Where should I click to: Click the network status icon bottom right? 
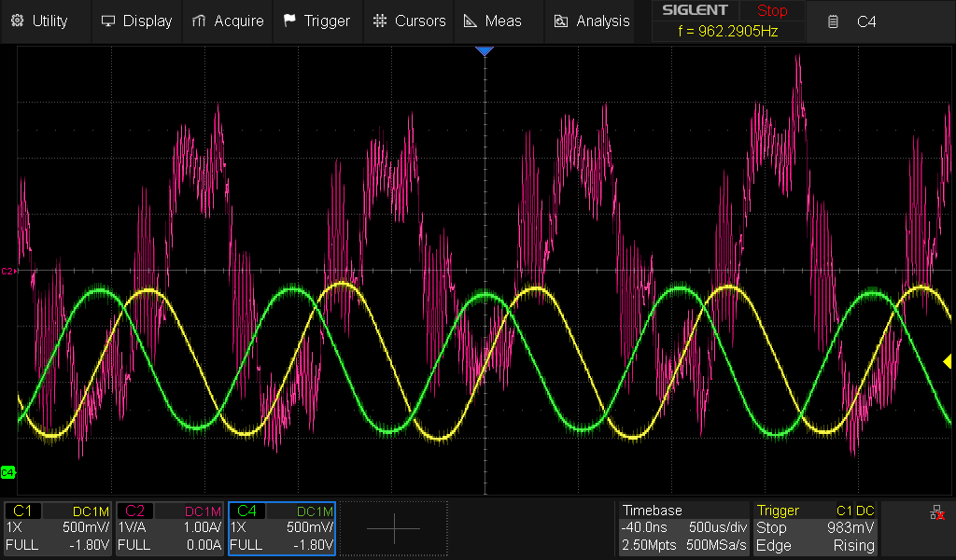click(936, 513)
